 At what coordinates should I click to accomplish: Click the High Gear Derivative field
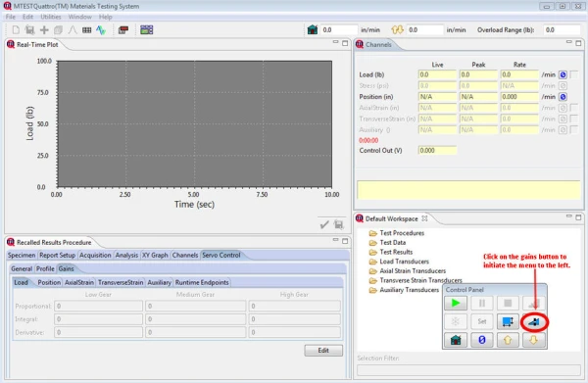(294, 332)
